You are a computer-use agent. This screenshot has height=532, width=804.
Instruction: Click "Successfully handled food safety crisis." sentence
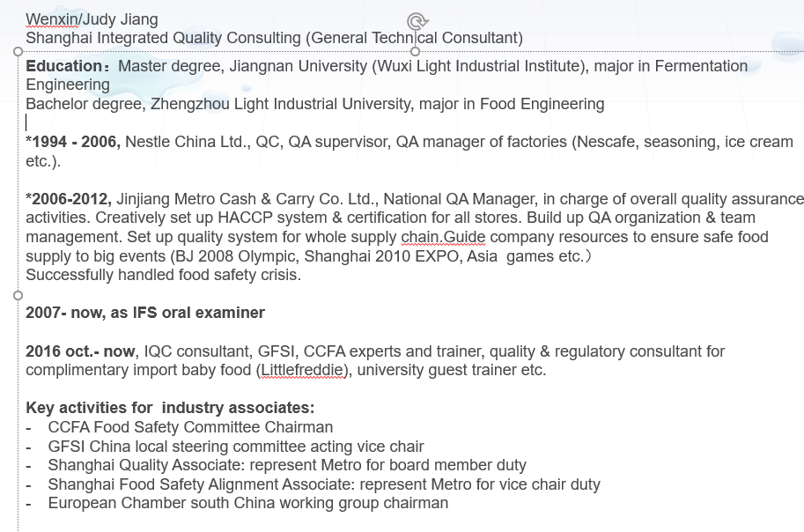coord(163,275)
